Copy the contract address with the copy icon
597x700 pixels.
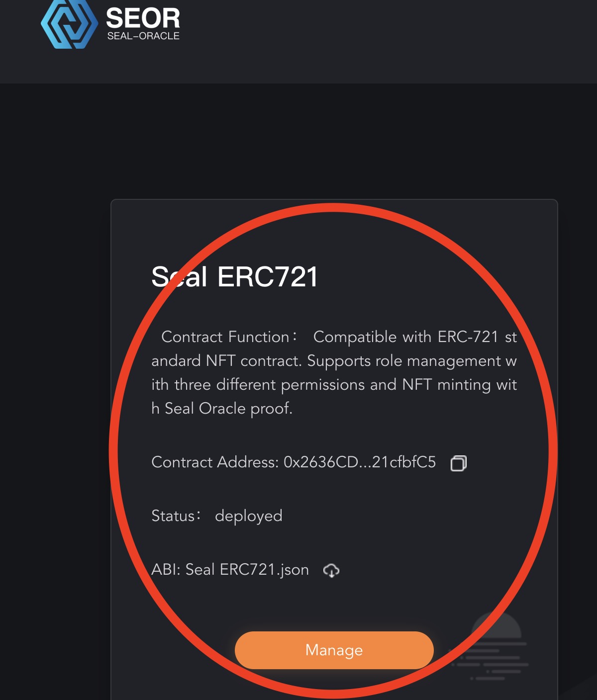[x=458, y=463]
